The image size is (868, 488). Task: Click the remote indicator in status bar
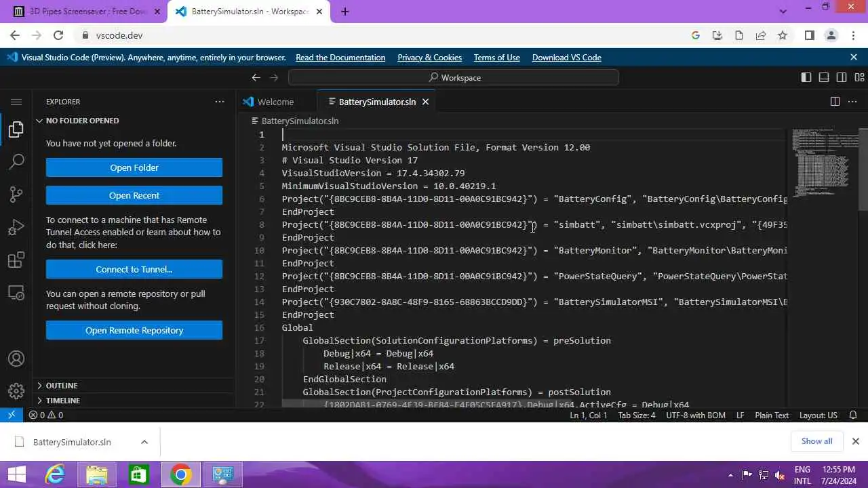coord(12,415)
